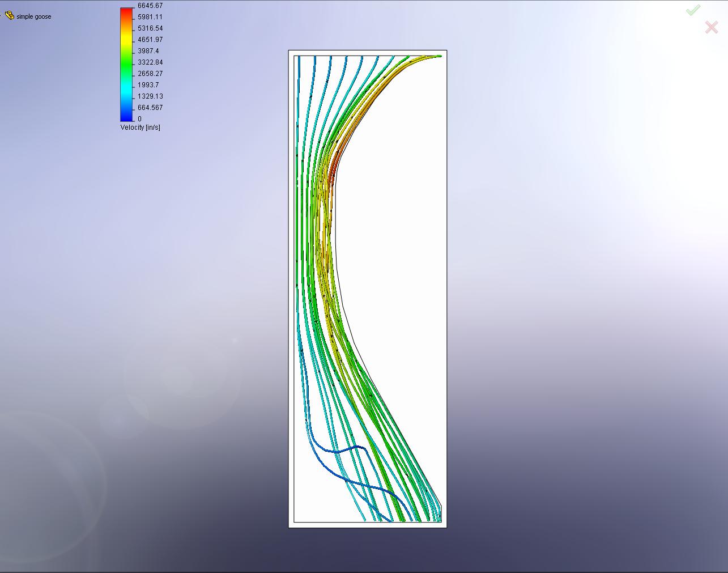Select the simple goose part name

pos(34,16)
